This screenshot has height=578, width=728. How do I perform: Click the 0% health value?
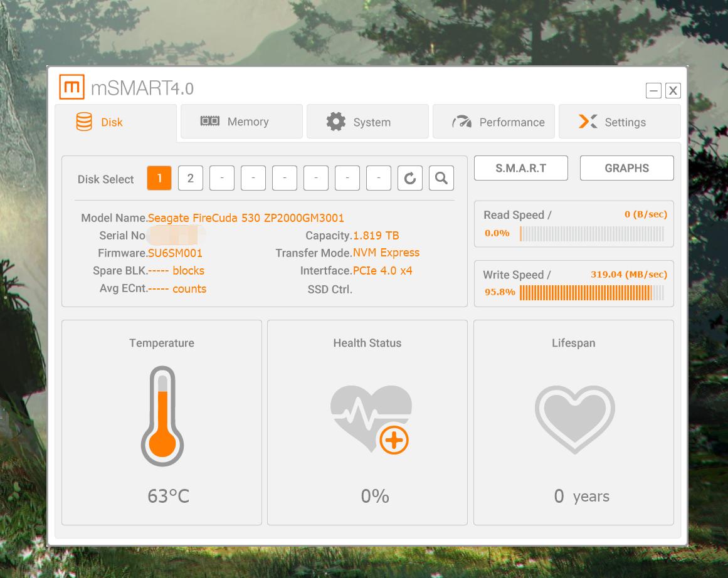point(375,497)
